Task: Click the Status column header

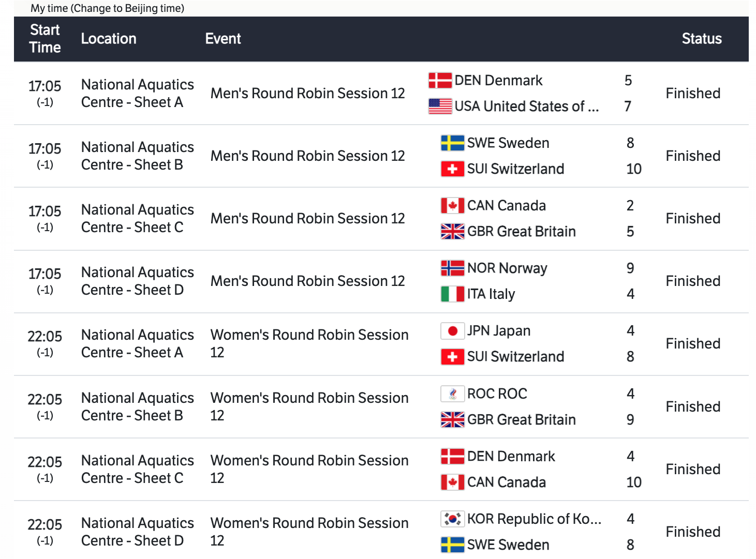Action: tap(701, 39)
